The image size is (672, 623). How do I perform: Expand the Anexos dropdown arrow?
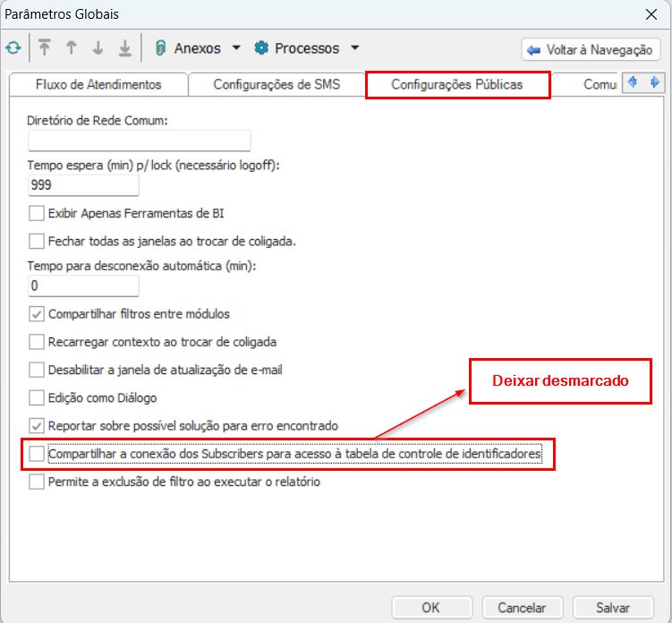tap(236, 47)
